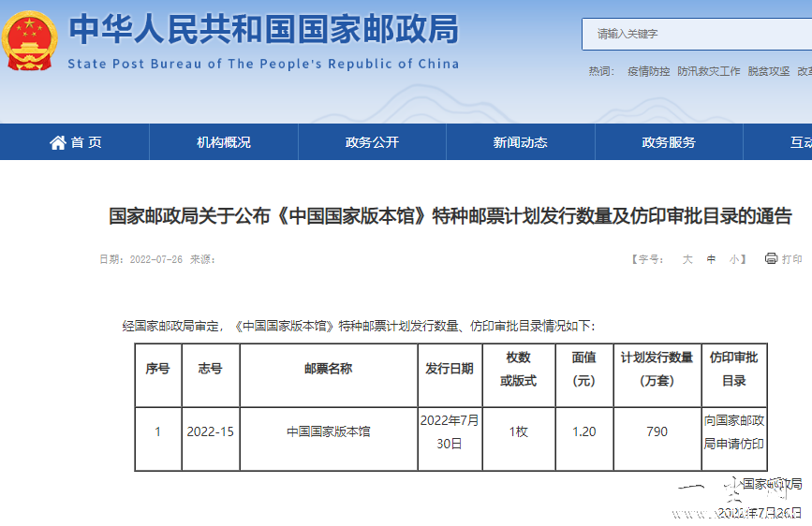Click the 1枚 cell
Screen dimensions: 812x526
coord(518,439)
